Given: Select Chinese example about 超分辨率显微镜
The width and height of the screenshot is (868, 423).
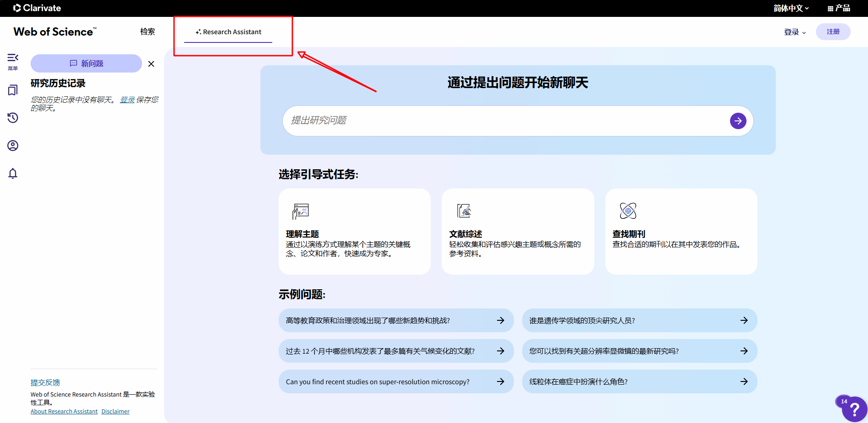Looking at the screenshot, I should [x=640, y=351].
